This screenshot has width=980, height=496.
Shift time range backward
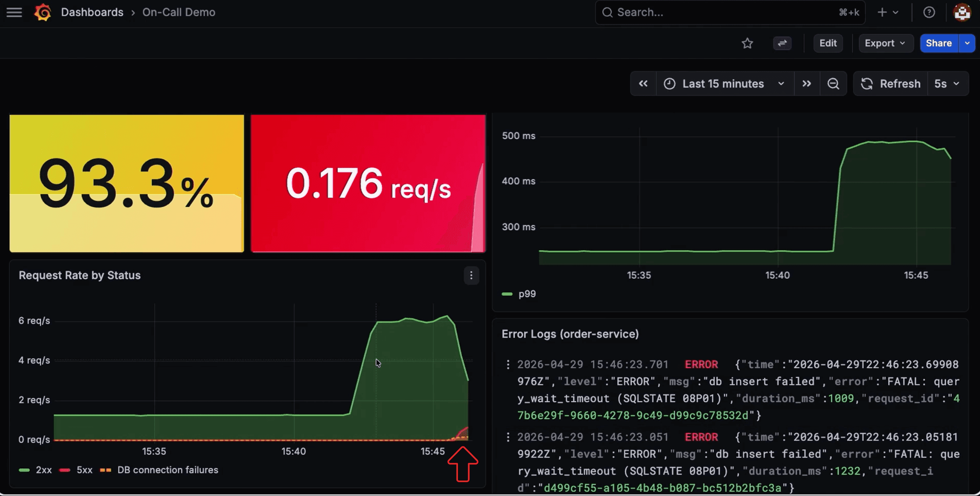(643, 84)
